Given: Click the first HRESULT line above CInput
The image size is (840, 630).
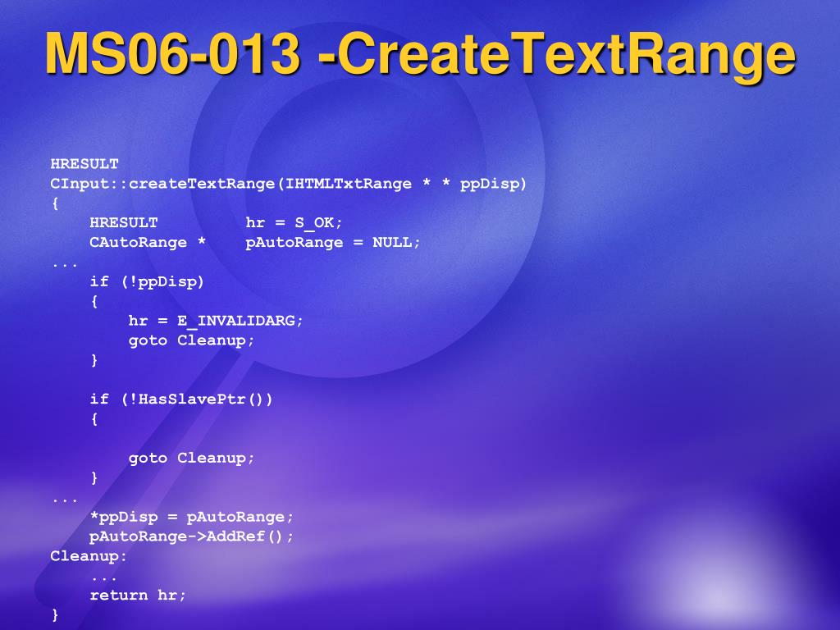Looking at the screenshot, I should pos(84,164).
